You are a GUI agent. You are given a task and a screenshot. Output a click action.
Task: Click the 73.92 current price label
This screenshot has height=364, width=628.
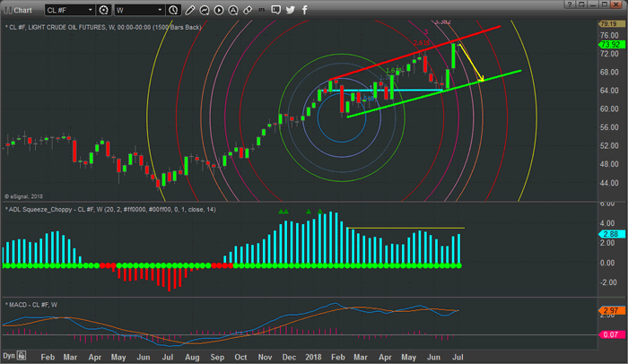(613, 44)
